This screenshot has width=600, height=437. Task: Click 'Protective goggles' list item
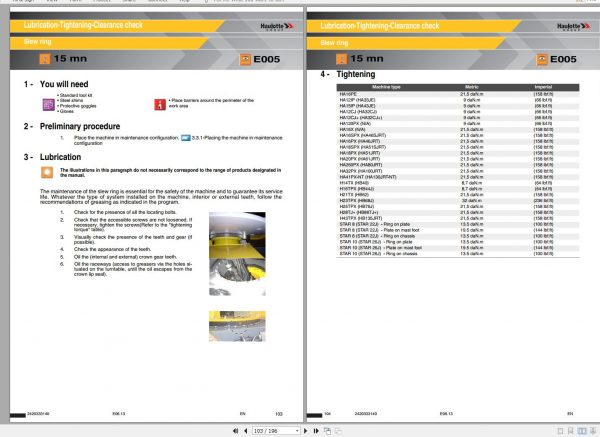[x=77, y=106]
